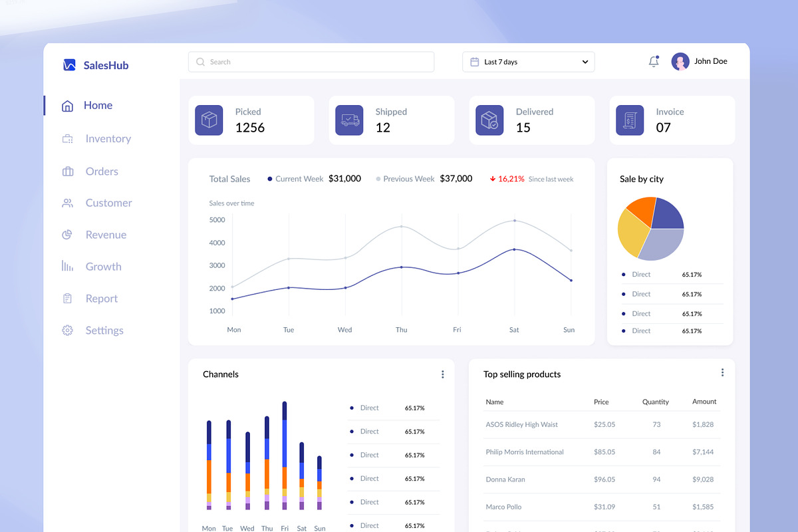798x532 pixels.
Task: Sort table by Price column header
Action: pos(601,402)
